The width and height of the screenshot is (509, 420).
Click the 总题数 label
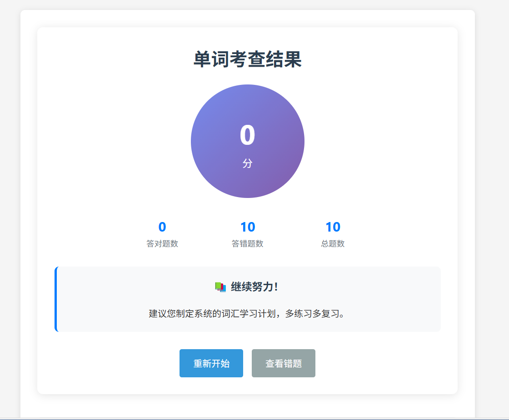coord(333,243)
